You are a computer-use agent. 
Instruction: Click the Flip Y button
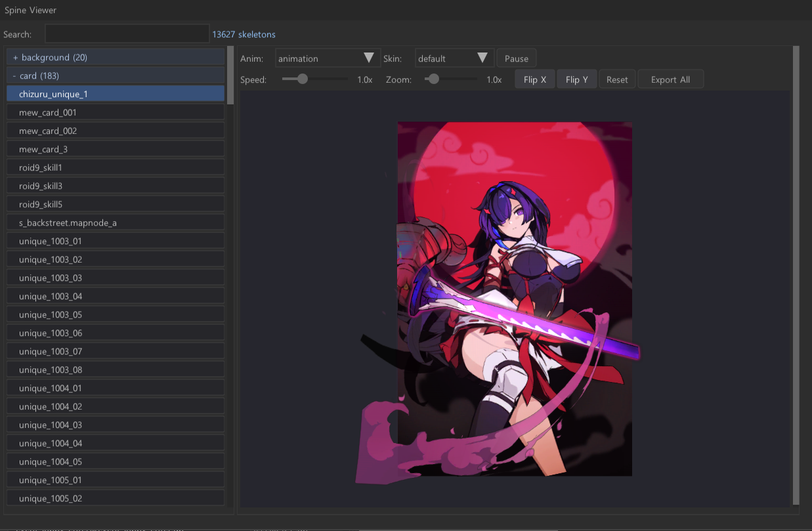point(576,79)
